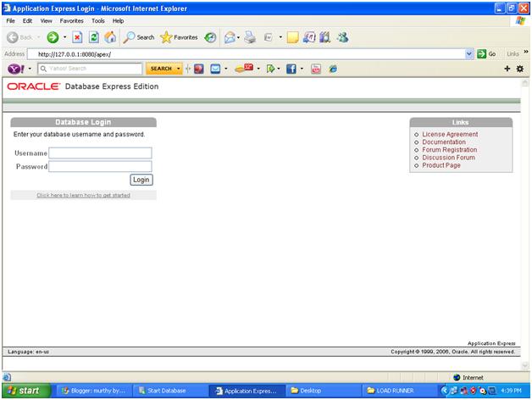
Task: Click the Windows start button
Action: (x=26, y=391)
